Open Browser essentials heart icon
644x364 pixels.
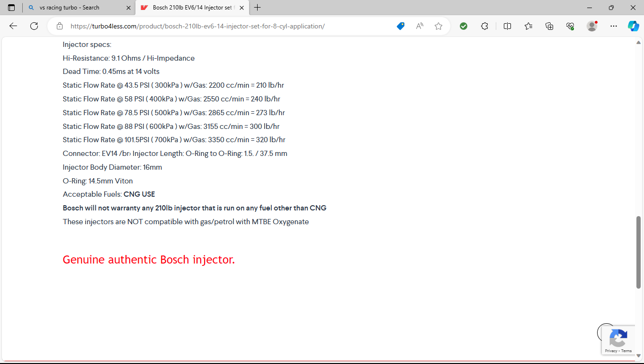click(570, 26)
